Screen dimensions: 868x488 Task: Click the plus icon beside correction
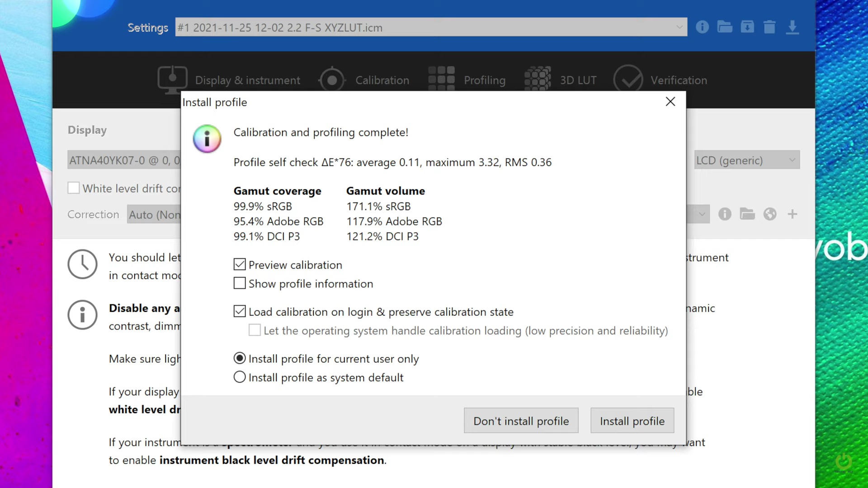point(792,214)
